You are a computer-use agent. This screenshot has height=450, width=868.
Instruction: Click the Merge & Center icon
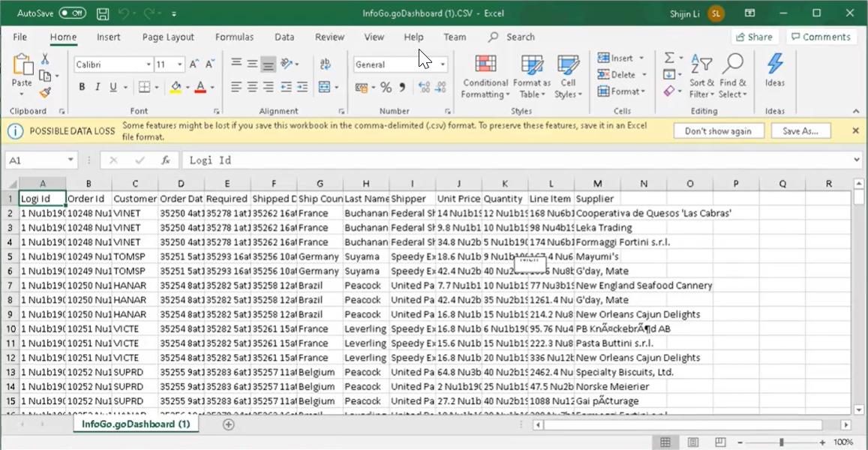[x=325, y=87]
